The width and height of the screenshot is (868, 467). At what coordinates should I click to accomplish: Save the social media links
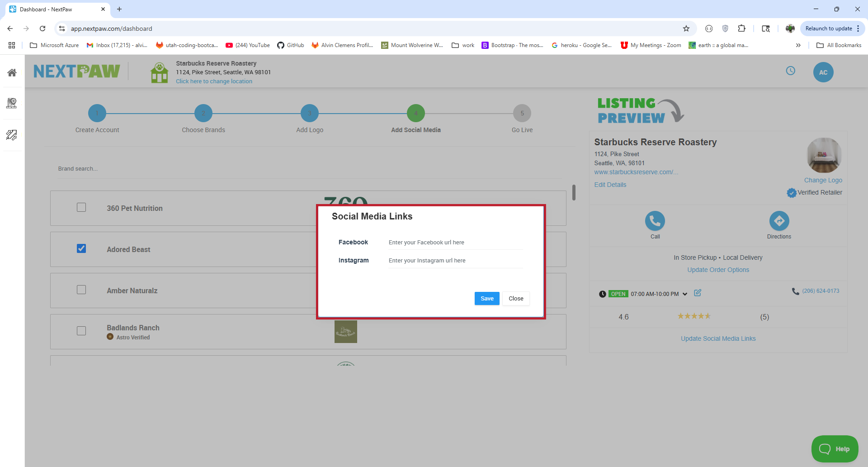coord(487,299)
